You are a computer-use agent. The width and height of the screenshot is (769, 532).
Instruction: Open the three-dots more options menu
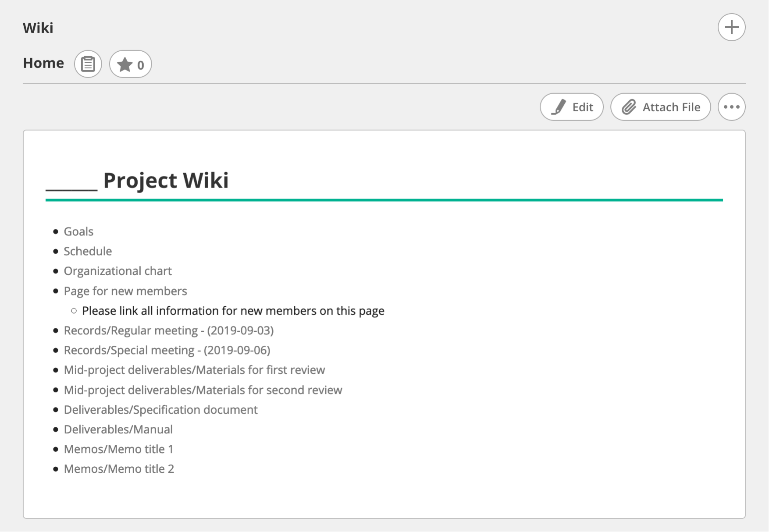point(731,107)
